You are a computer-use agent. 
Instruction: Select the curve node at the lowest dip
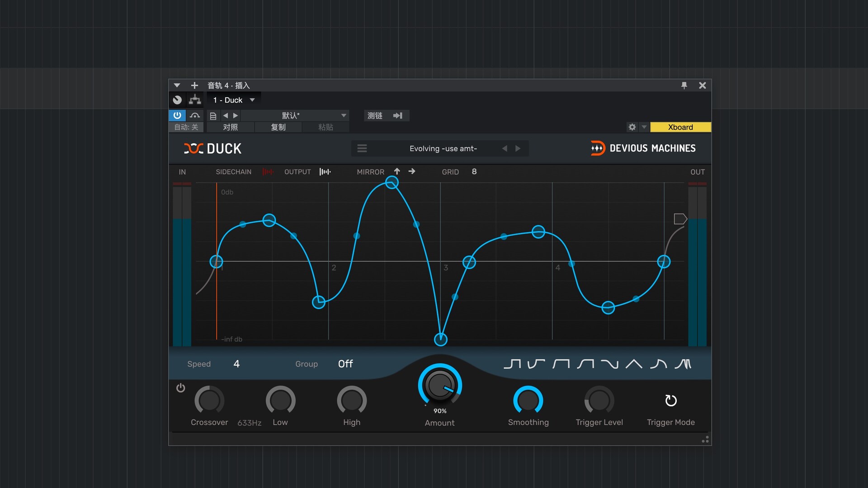(441, 339)
